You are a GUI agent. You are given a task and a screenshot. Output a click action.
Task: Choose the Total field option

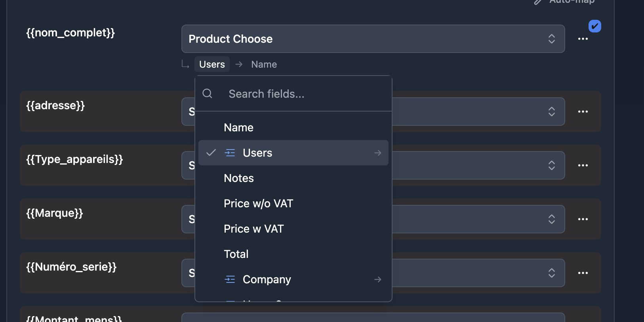[x=236, y=254]
